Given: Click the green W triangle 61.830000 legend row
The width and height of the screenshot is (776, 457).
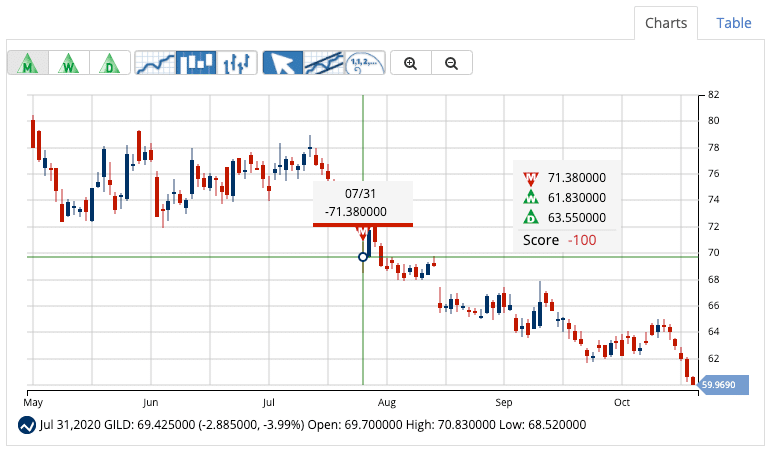Looking at the screenshot, I should [565, 198].
